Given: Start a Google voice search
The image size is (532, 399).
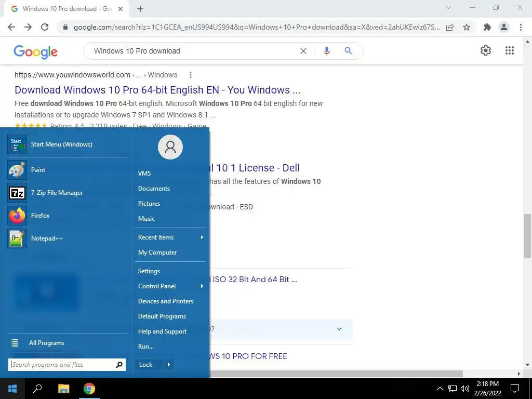Looking at the screenshot, I should pos(326,51).
